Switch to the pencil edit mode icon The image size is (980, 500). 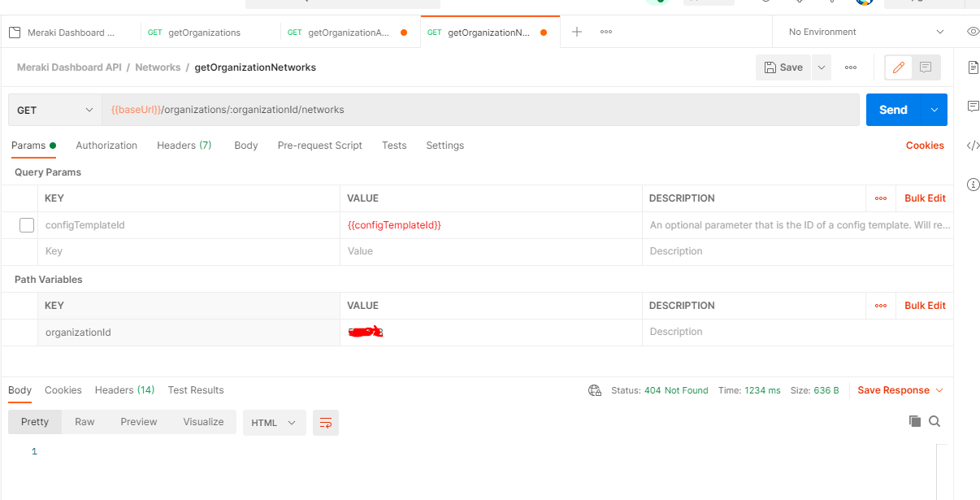click(899, 67)
